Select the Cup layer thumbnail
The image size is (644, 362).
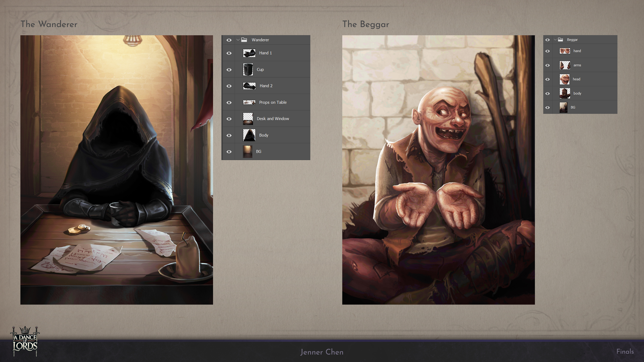tap(248, 69)
